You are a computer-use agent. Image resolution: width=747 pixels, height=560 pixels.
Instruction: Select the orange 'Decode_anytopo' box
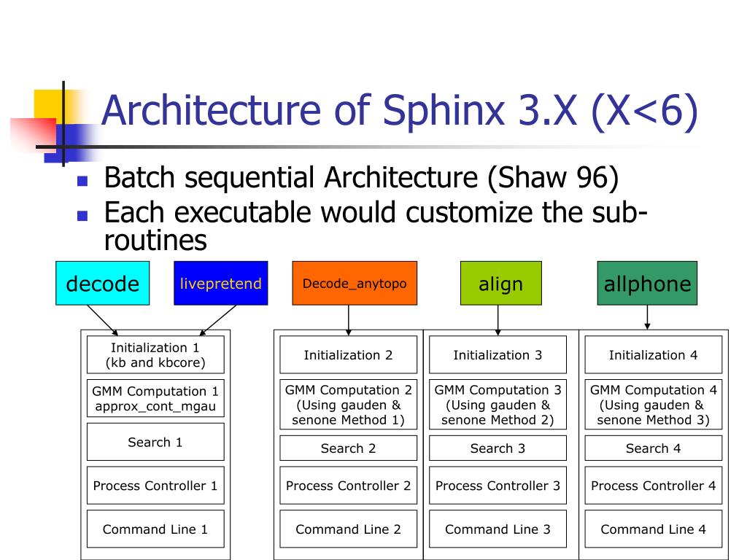pyautogui.click(x=355, y=284)
